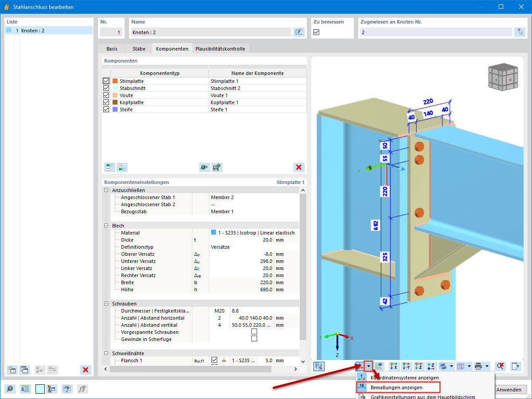Click the view synchronization icon below 3D view
The height and width of the screenshot is (399, 532).
coord(319,366)
